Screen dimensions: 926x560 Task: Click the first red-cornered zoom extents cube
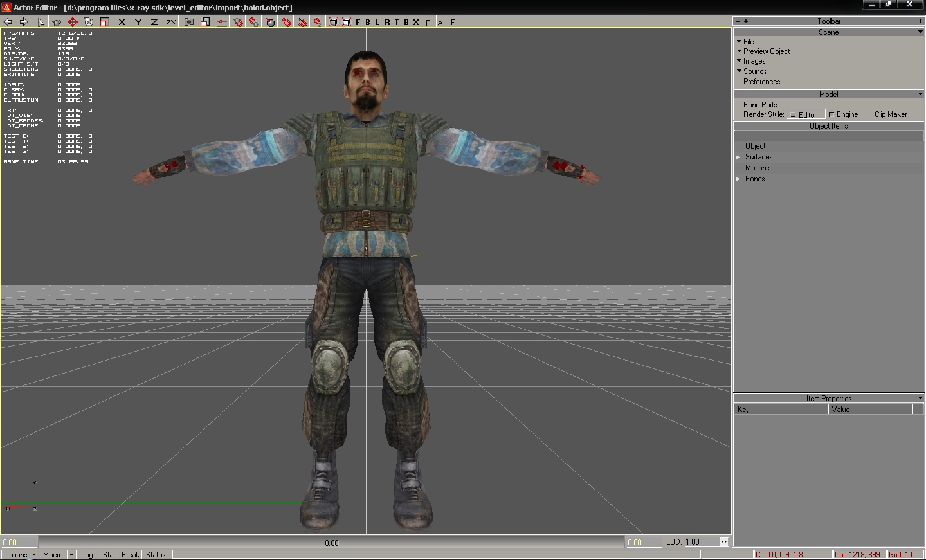(x=333, y=22)
